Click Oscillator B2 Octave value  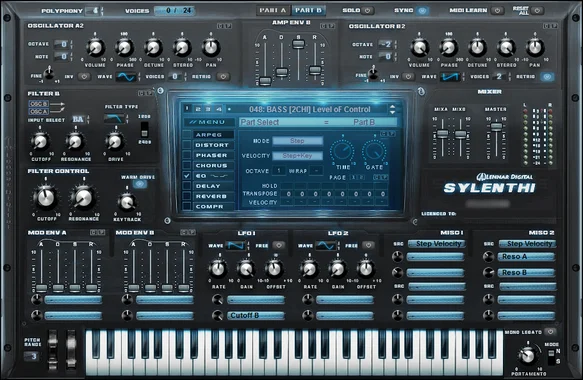click(387, 44)
